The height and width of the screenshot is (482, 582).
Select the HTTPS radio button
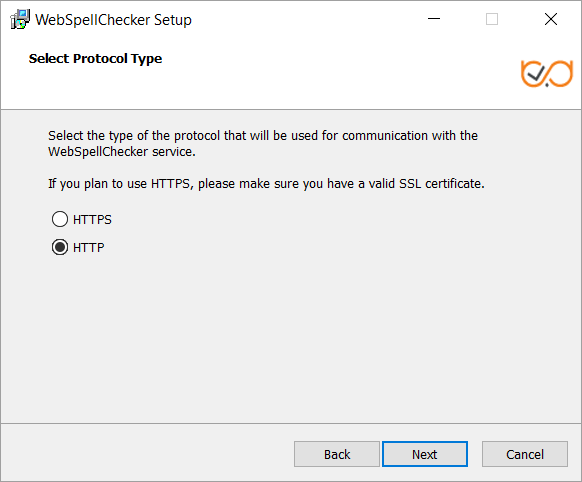60,219
